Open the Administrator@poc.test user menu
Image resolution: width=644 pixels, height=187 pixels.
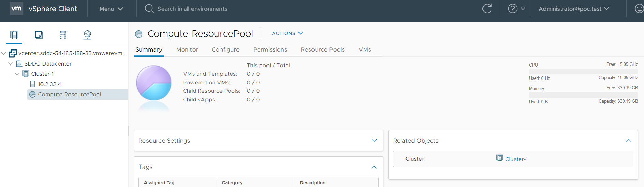pos(574,9)
